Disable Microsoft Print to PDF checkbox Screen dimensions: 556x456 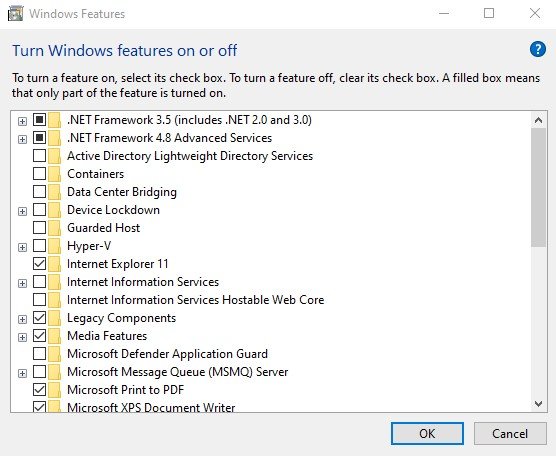tap(39, 390)
